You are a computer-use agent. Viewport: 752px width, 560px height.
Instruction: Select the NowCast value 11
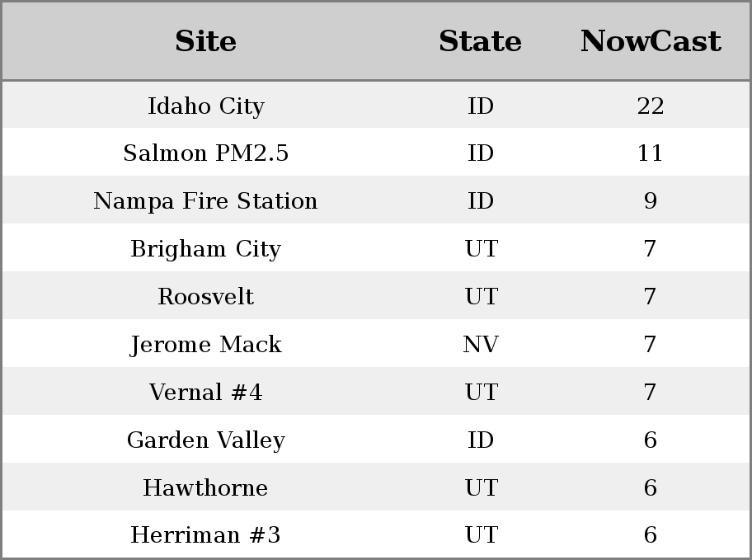pos(651,153)
